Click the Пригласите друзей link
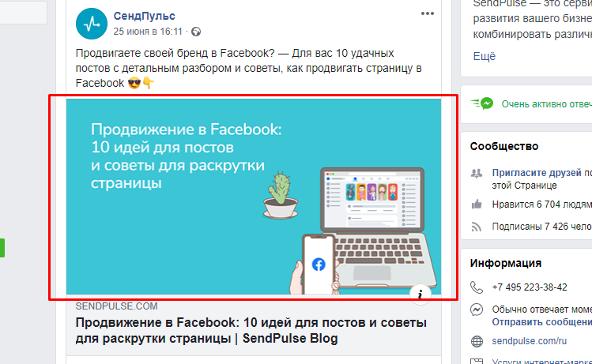Viewport: 592px width, 364px height. point(537,173)
